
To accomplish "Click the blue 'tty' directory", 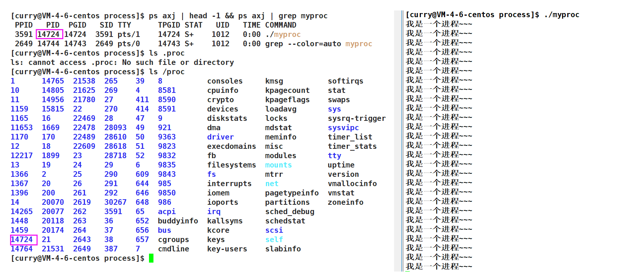I will click(x=334, y=156).
